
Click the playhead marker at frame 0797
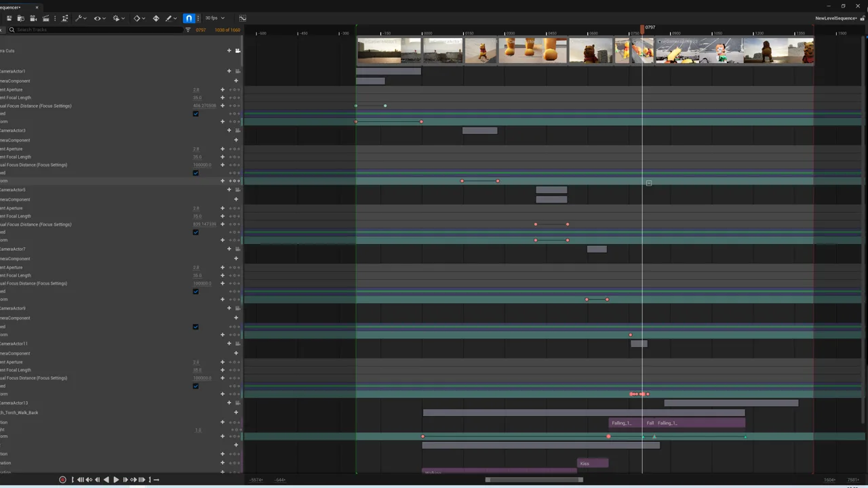(642, 29)
